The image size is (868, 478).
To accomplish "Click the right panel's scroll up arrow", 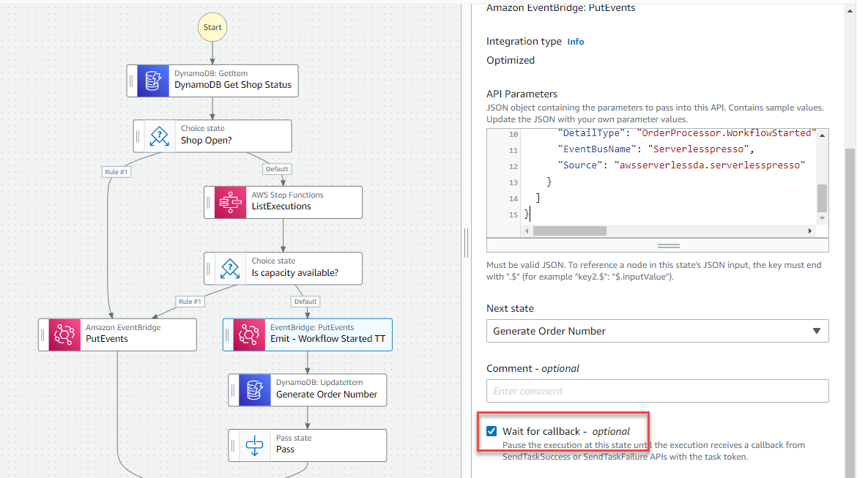I will point(850,11).
